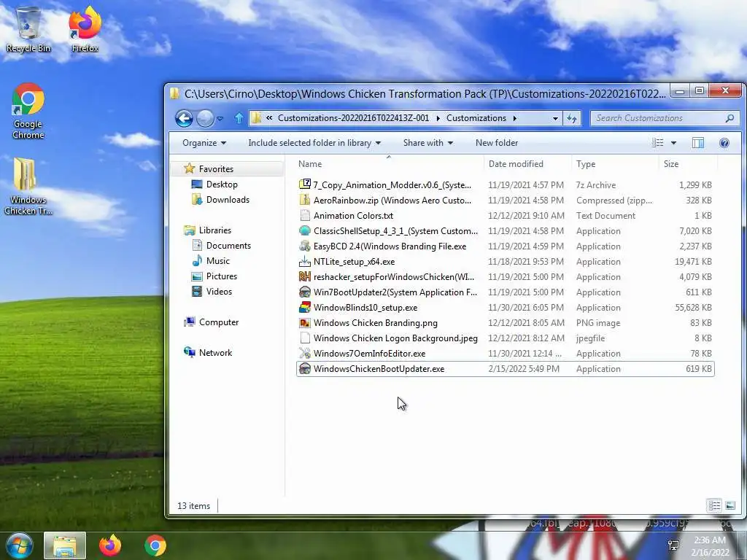The height and width of the screenshot is (560, 747).
Task: Click the Windows Chicken Branding.png image icon
Action: [x=304, y=323]
